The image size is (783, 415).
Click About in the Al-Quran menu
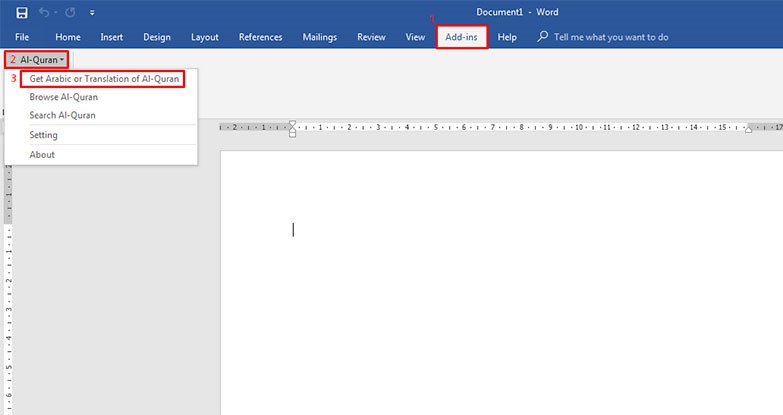click(42, 155)
